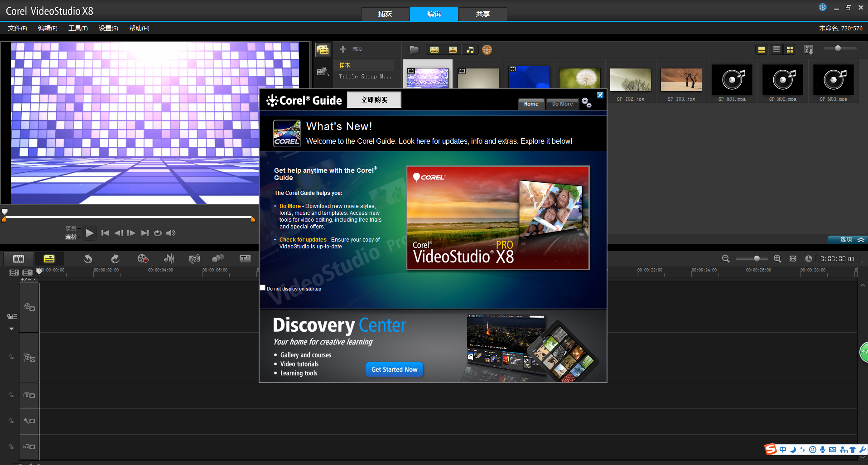Viewport: 868px width, 465px height.
Task: Adjust the library thumbnail size slider
Action: click(840, 48)
